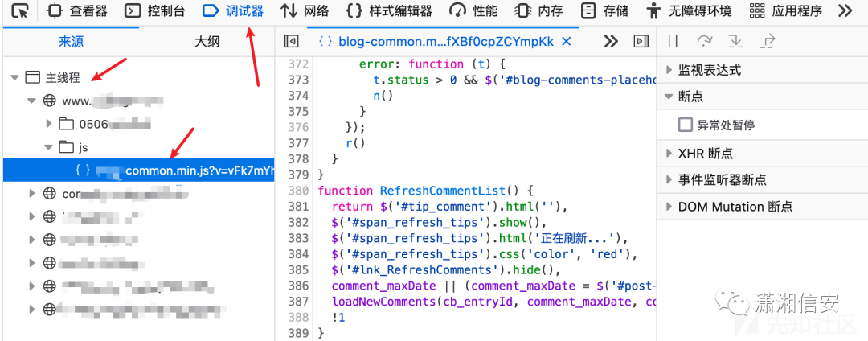Select the common.min.js file in tree
Screen dimensions: 868x341
coord(138,170)
